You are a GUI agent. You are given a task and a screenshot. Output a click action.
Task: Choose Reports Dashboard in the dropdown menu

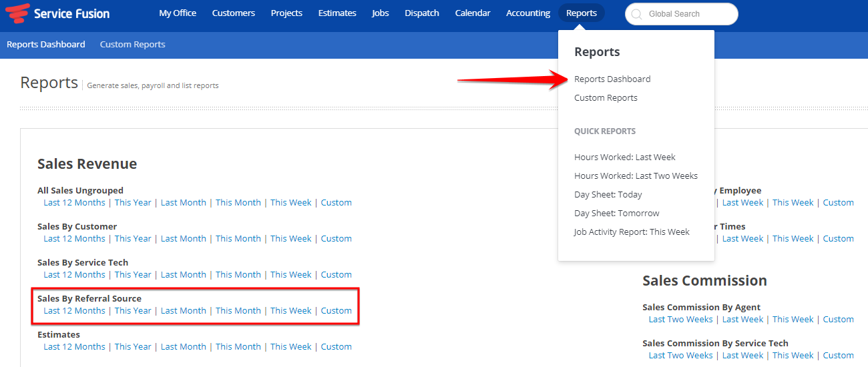click(x=612, y=79)
